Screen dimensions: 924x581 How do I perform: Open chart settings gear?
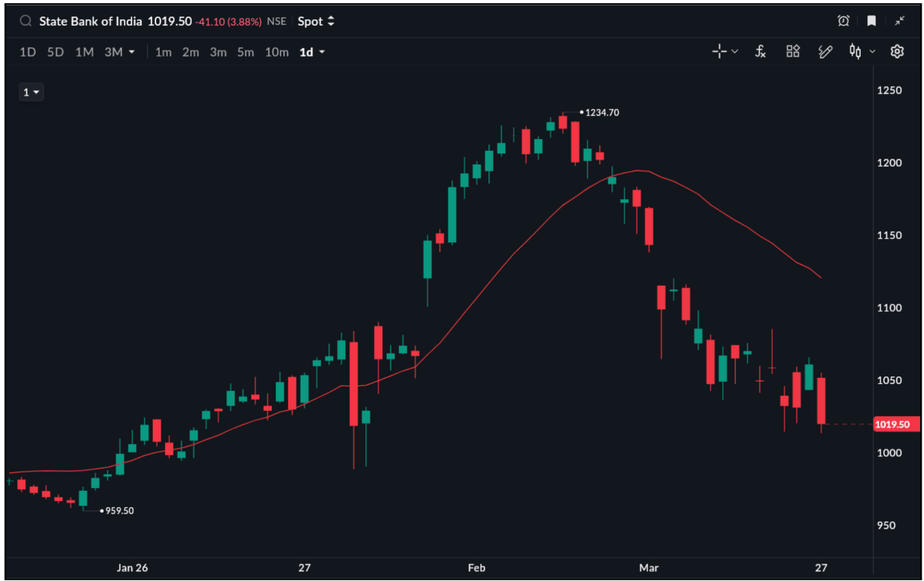click(x=897, y=52)
